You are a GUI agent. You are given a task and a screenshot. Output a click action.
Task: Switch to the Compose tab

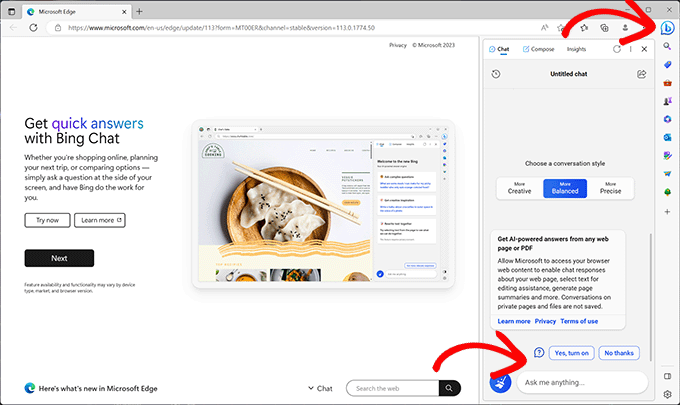tap(538, 49)
